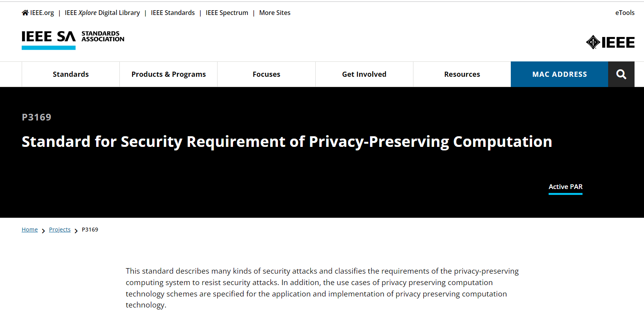Click the IEEE diamond logo at right
The image size is (644, 315).
[610, 42]
